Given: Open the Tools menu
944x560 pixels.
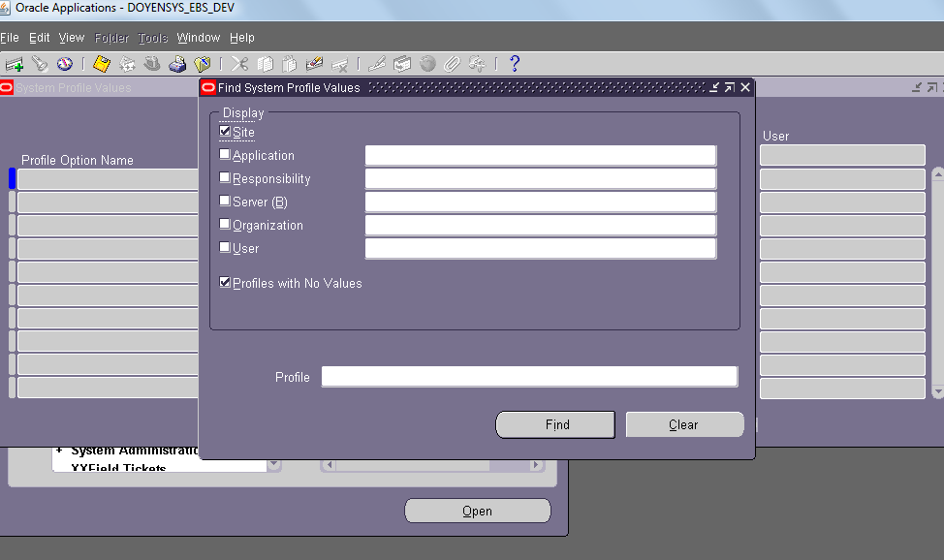Looking at the screenshot, I should (151, 37).
